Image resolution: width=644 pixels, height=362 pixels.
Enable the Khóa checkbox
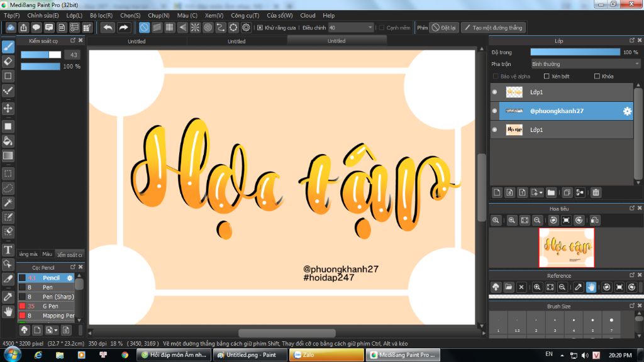pyautogui.click(x=597, y=76)
